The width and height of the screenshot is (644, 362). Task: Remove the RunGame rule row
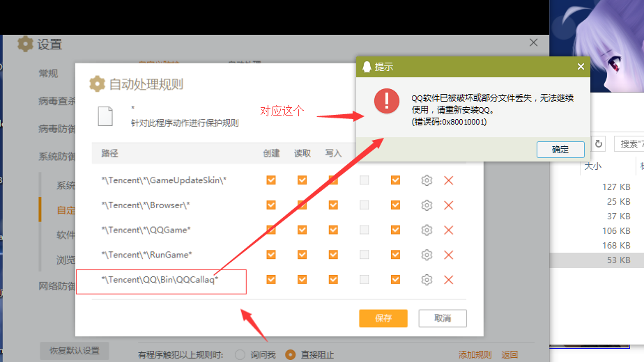(449, 255)
